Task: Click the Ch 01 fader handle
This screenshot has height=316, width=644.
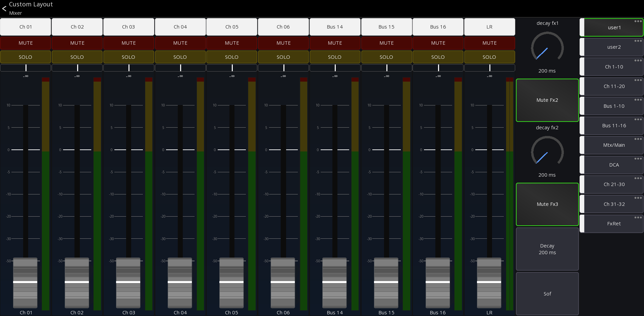Action: click(25, 282)
